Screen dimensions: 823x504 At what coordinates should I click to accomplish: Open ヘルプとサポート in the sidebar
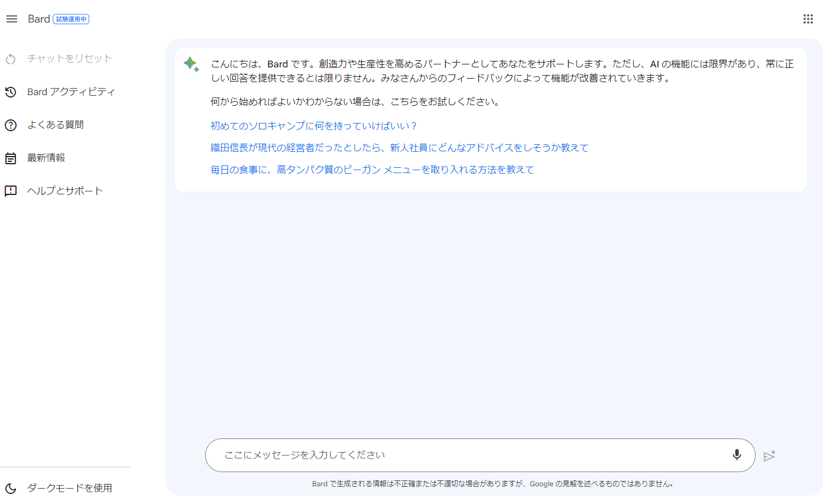65,191
